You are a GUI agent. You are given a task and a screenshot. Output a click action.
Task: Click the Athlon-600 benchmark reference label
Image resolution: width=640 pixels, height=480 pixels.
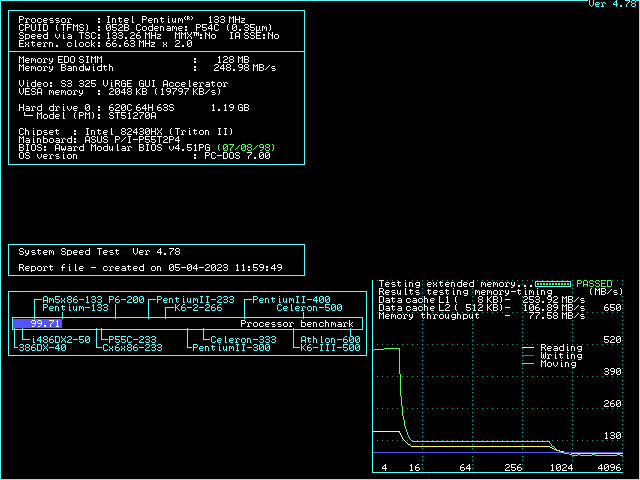331,340
